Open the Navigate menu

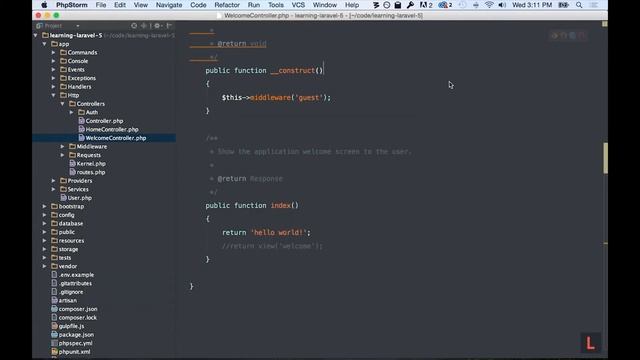(x=169, y=5)
